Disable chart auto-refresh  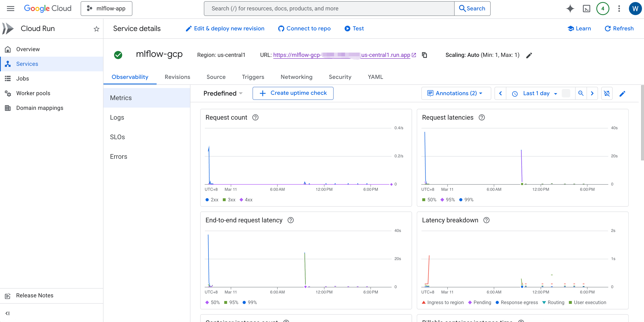[x=607, y=93]
